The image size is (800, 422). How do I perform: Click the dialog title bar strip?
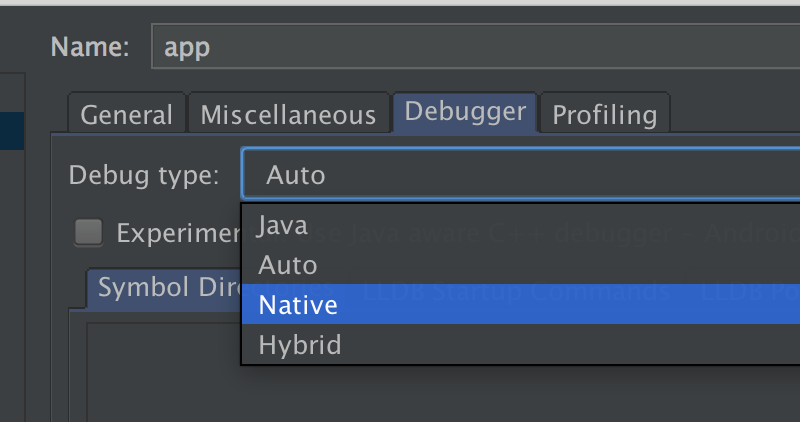click(400, 3)
